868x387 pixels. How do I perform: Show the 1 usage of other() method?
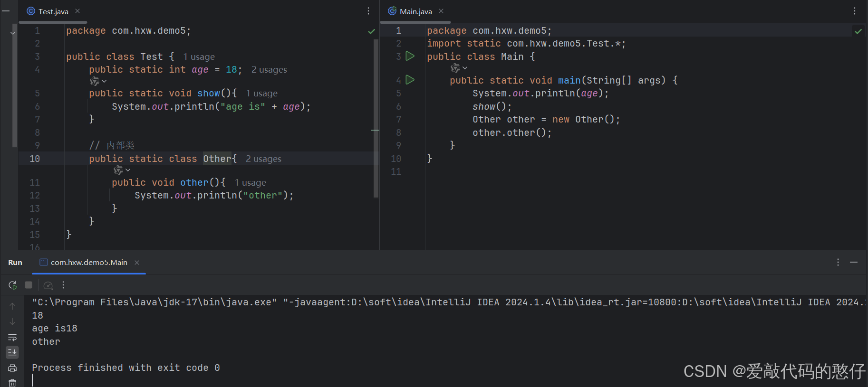[250, 183]
